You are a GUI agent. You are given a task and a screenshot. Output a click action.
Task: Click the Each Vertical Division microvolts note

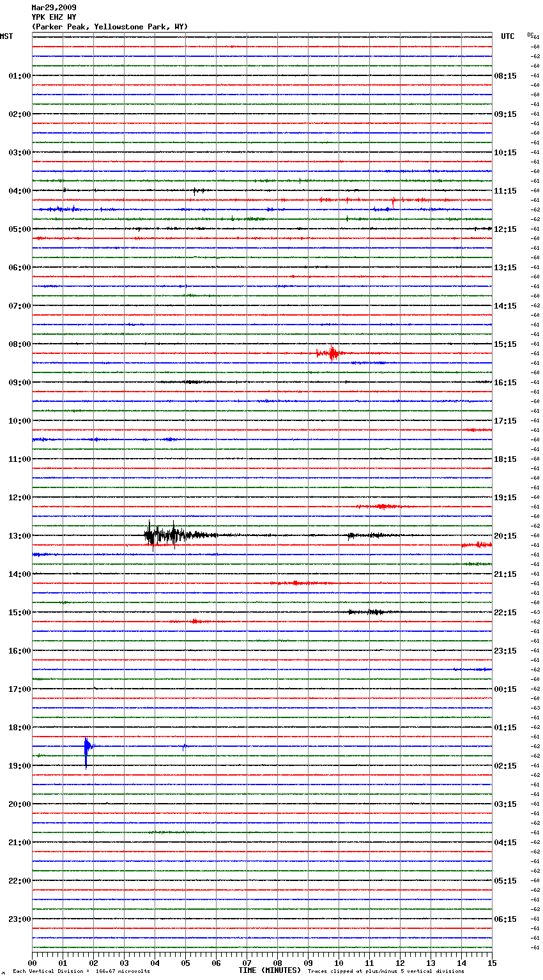[82, 972]
